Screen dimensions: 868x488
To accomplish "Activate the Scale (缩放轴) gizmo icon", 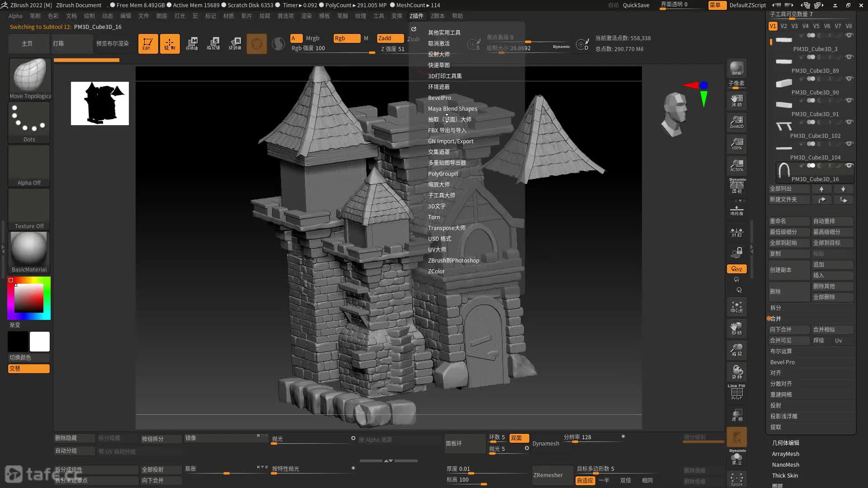I will tap(213, 44).
